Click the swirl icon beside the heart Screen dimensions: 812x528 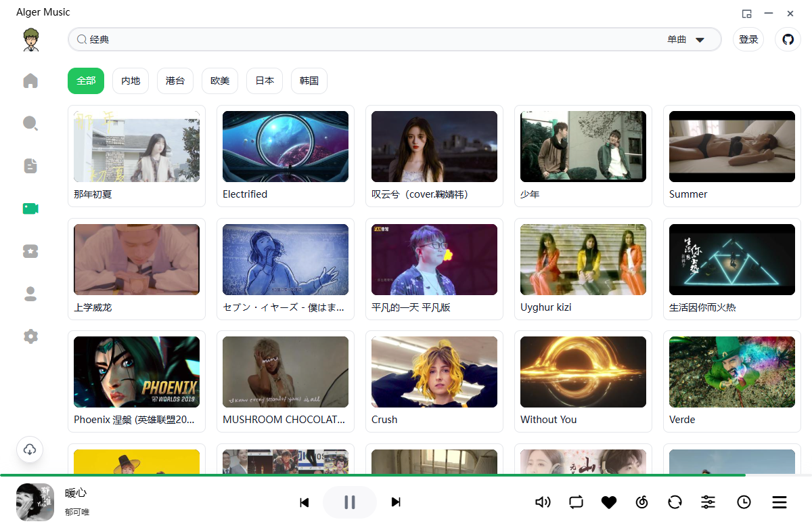pos(642,502)
